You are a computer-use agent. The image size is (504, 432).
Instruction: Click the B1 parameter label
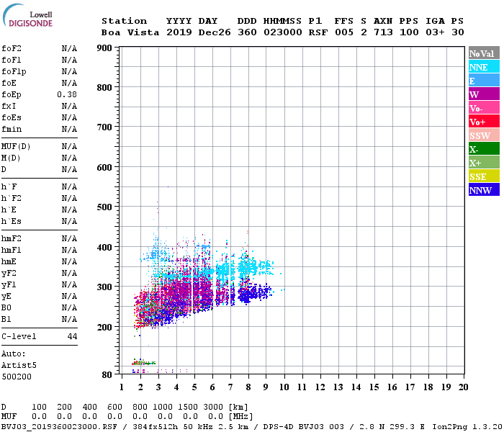coord(6,320)
